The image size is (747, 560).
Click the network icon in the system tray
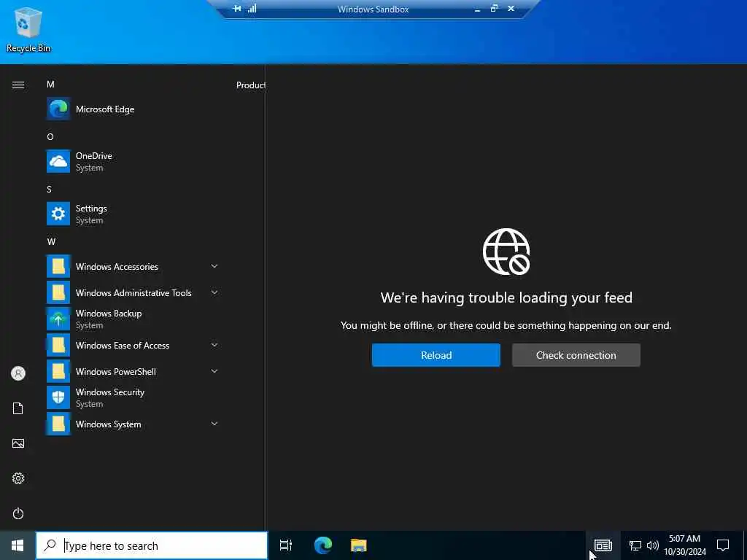pos(635,545)
